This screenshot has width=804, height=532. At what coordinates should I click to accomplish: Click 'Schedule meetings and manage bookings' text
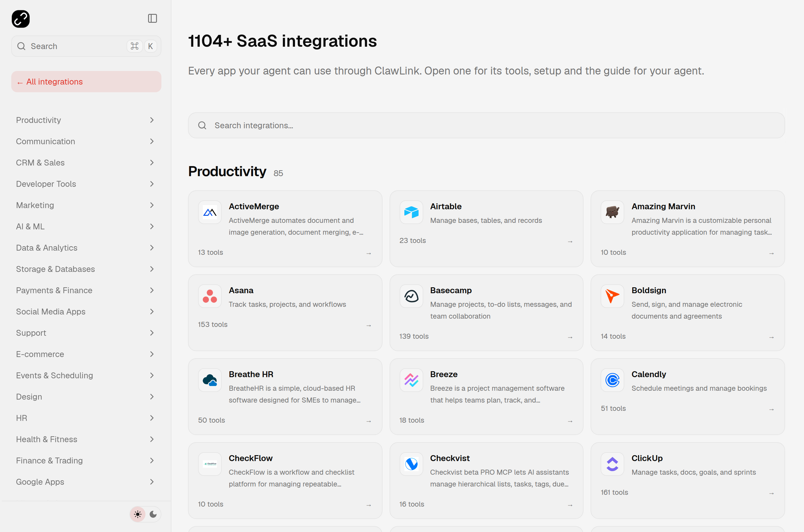699,388
